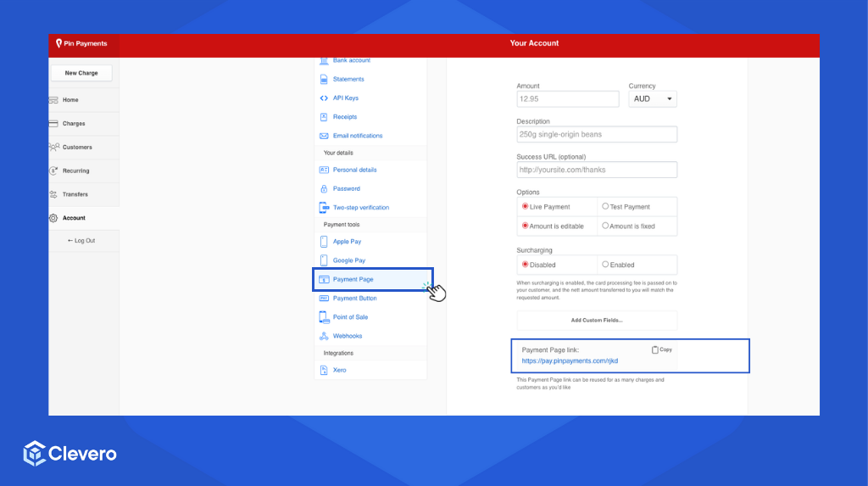Select the Live Payment radio button
Image resolution: width=868 pixels, height=486 pixels.
pos(525,206)
